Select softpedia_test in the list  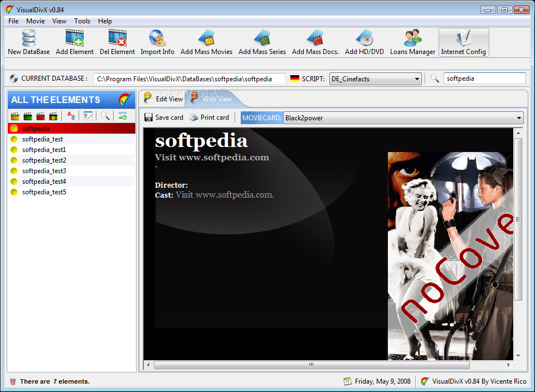click(72, 139)
